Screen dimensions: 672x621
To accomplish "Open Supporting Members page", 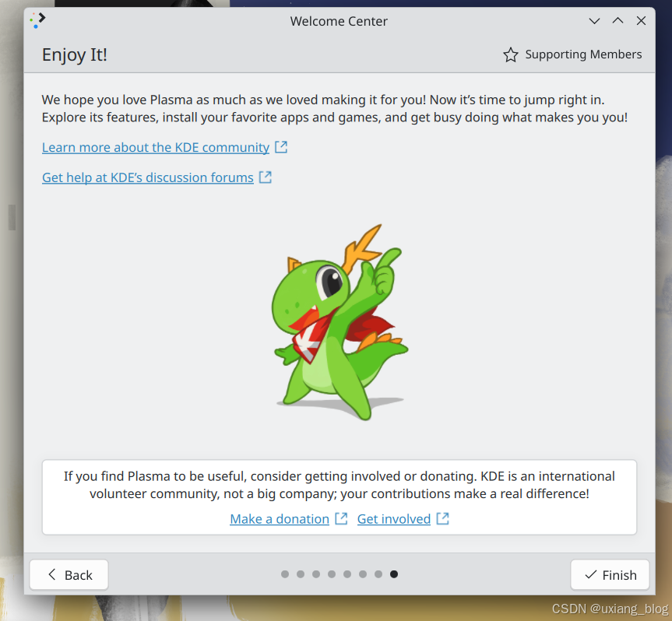I will (572, 54).
